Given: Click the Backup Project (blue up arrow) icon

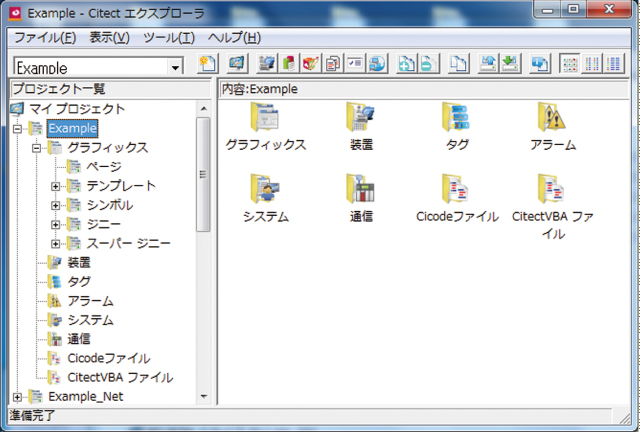Looking at the screenshot, I should [x=488, y=64].
